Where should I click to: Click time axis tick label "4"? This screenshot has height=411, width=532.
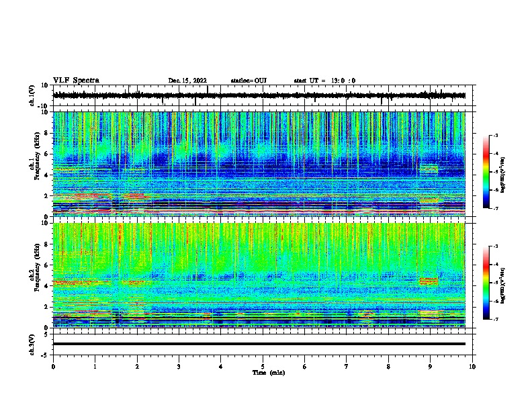click(x=220, y=367)
